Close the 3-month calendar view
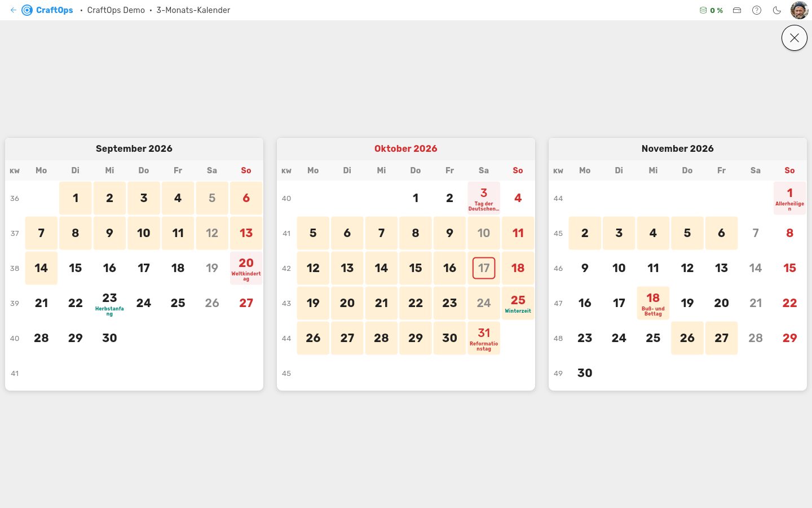 tap(795, 38)
